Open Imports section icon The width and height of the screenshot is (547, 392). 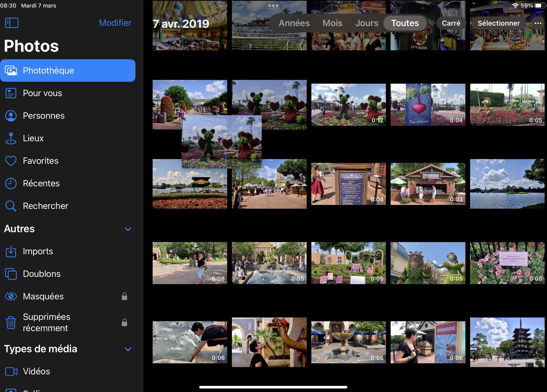pos(12,251)
